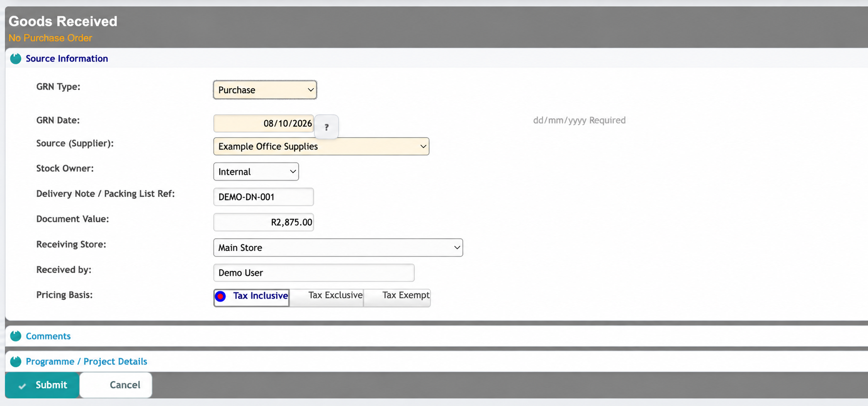Expand the Comments section icon
The image size is (868, 406).
click(16, 336)
